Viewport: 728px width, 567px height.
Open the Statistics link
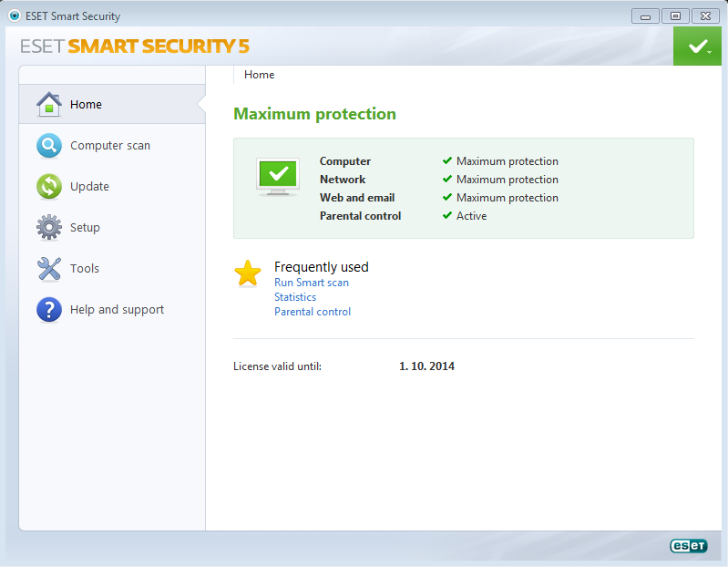coord(295,297)
